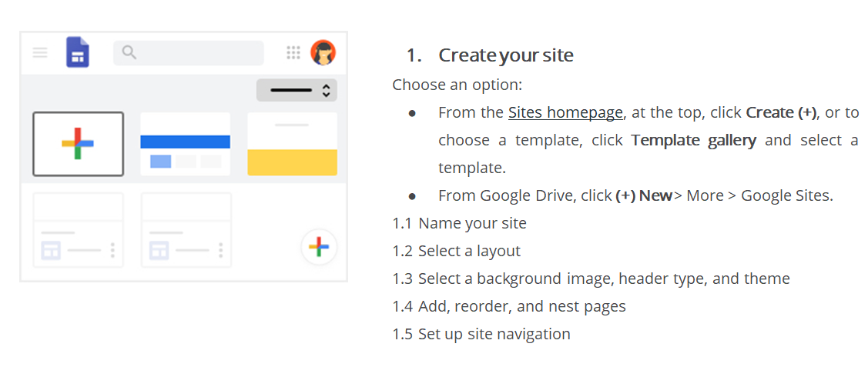Click the '1.1 Name your site' line
The width and height of the screenshot is (868, 377).
click(x=459, y=223)
